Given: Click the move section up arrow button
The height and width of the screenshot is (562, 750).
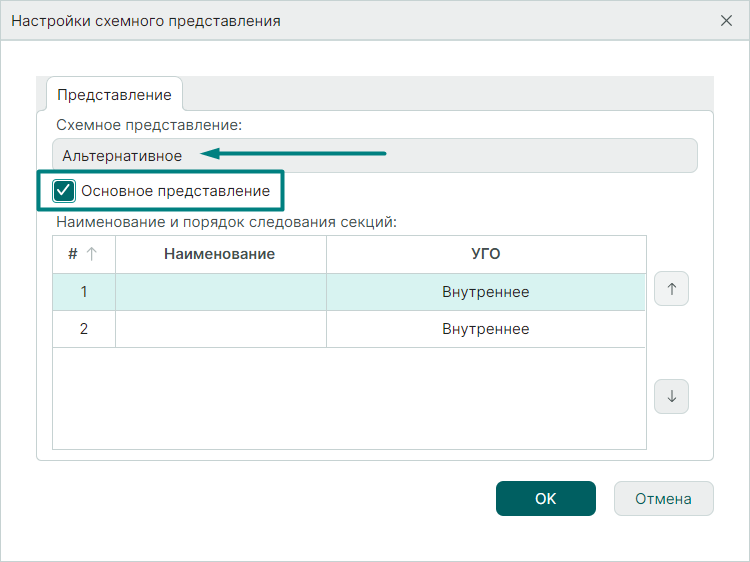Looking at the screenshot, I should pos(671,289).
